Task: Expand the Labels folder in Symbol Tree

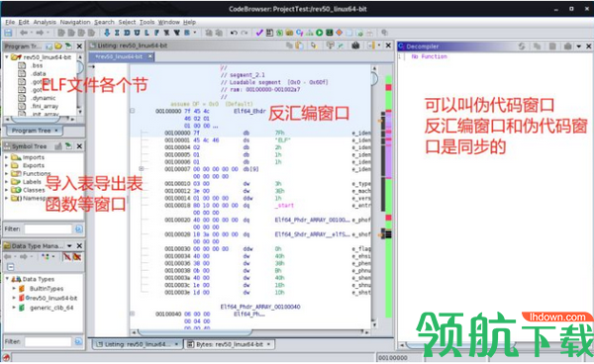Action: pos(7,182)
